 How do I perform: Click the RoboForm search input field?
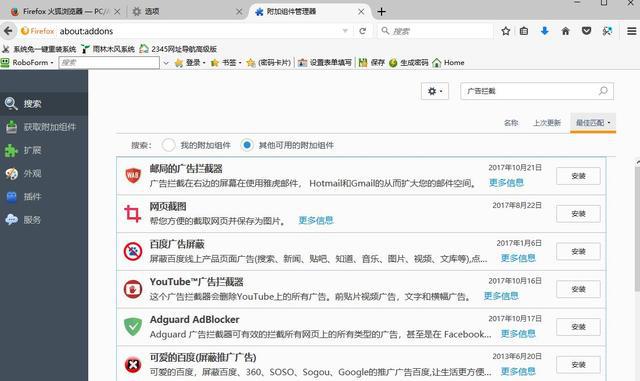click(109, 62)
